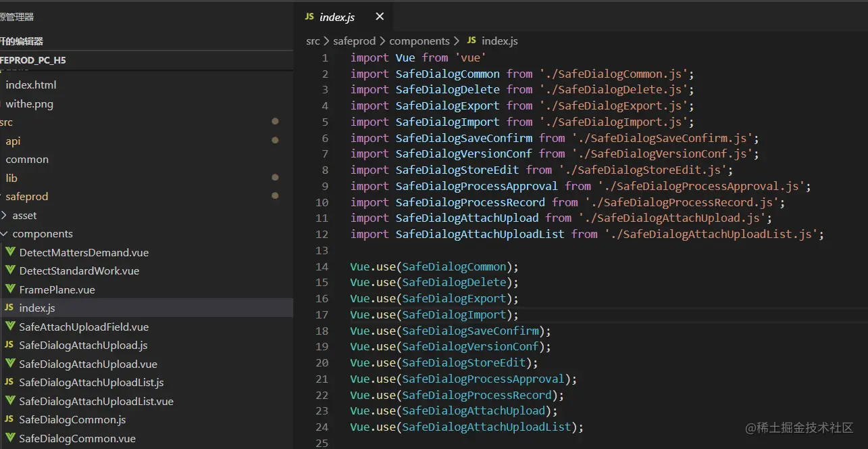868x449 pixels.
Task: Click the Vue icon beside SafeDialogAttachUploadList.vue
Action: (10, 401)
